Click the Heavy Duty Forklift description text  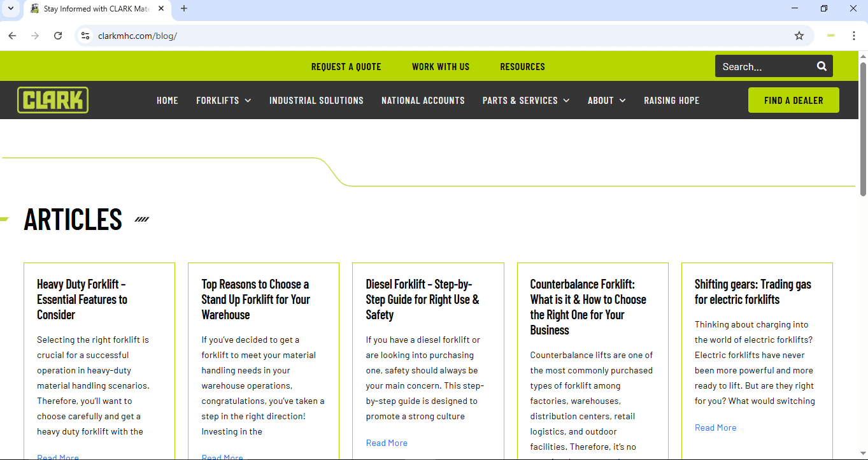[94, 385]
